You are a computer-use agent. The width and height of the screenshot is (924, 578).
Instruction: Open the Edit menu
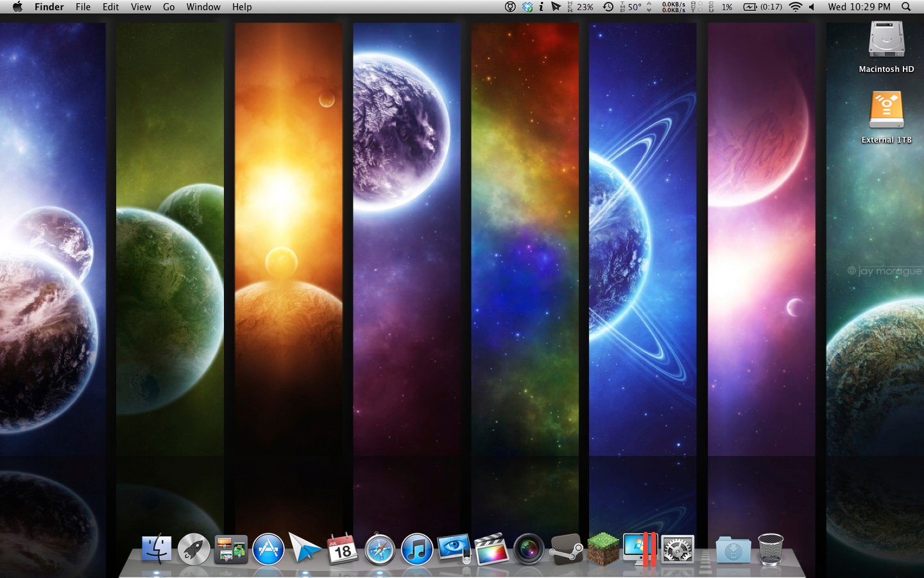coord(111,7)
